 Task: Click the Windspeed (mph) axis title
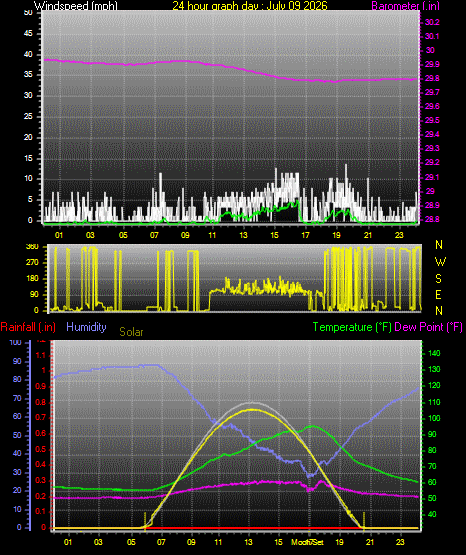[x=75, y=5]
